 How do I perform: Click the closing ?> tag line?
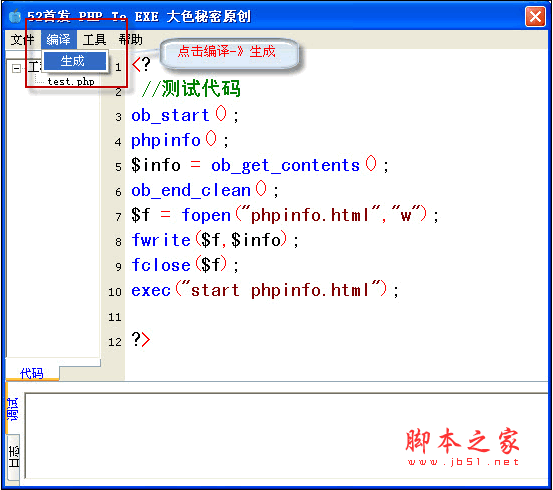pyautogui.click(x=141, y=340)
